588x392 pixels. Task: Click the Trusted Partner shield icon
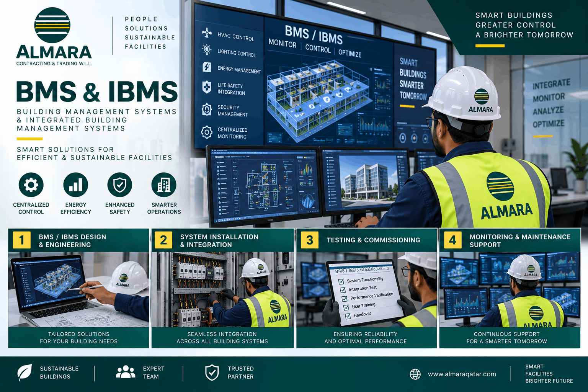(212, 372)
